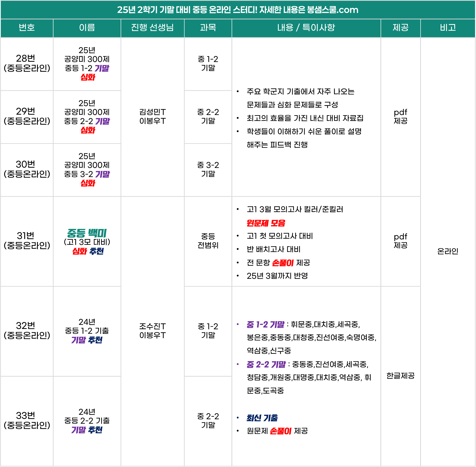Click bullet 고1 3월 모의고사 킬러/준킬러
Image resolution: width=476 pixels, height=467 pixels.
(295, 210)
